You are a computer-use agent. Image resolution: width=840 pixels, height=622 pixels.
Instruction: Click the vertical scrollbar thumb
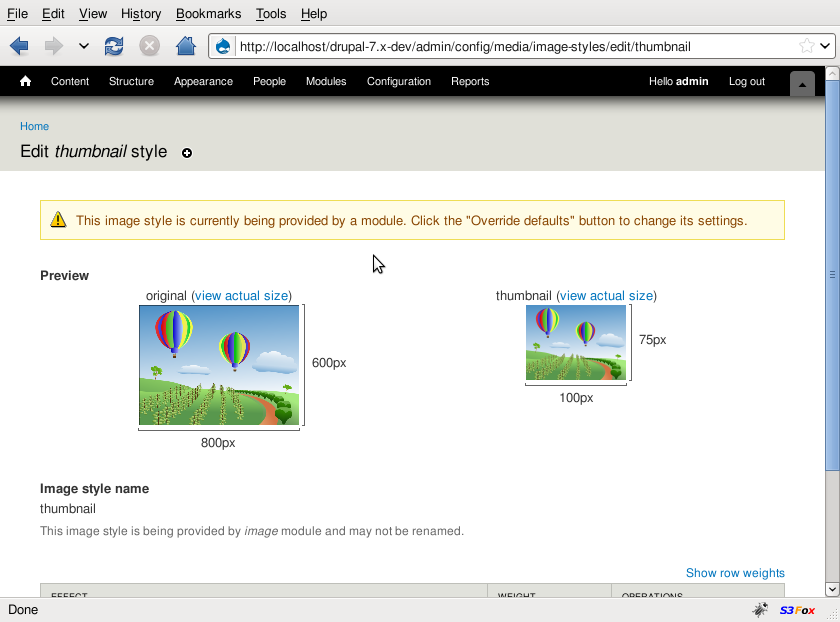832,275
